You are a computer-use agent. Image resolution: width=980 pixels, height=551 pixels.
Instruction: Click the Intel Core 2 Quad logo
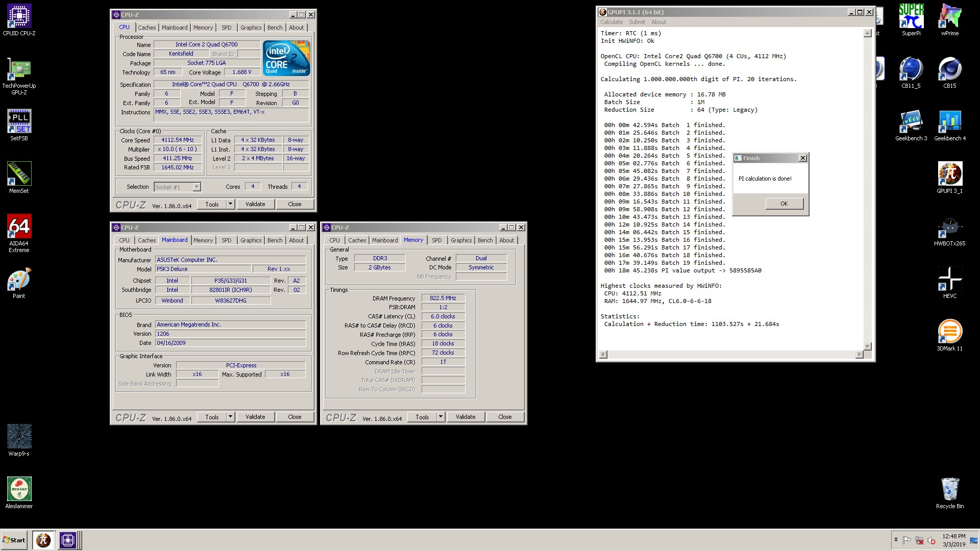point(286,58)
